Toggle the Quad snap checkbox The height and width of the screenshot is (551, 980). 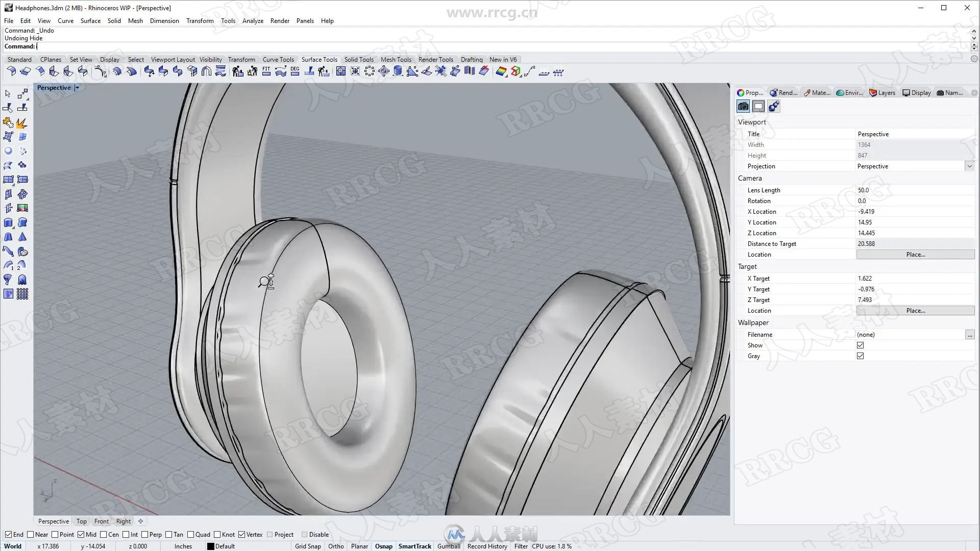click(190, 534)
